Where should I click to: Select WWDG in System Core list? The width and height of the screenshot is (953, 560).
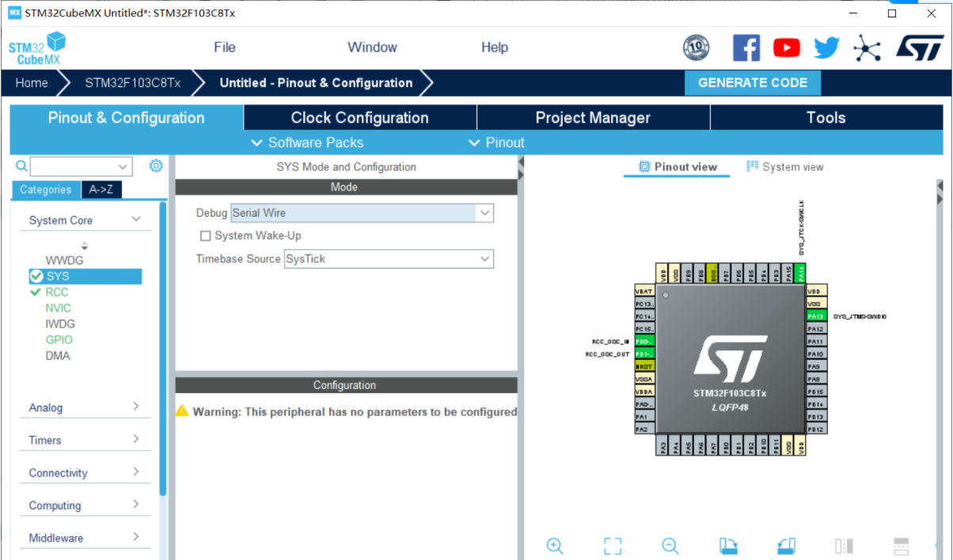click(x=64, y=260)
